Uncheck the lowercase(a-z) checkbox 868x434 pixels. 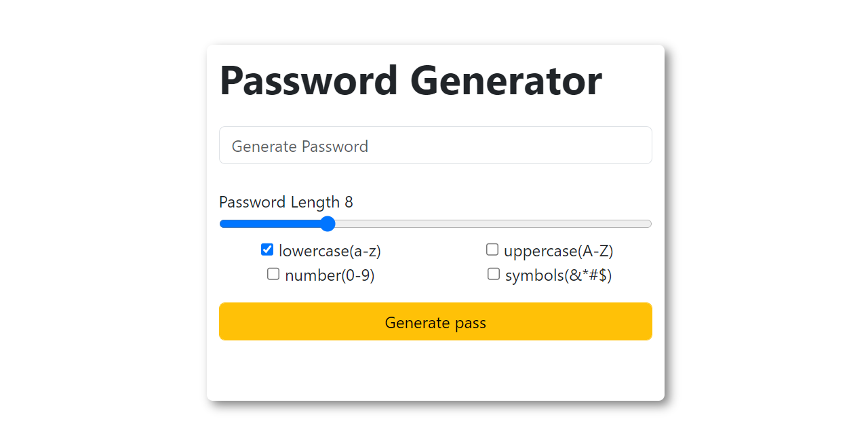(x=267, y=250)
